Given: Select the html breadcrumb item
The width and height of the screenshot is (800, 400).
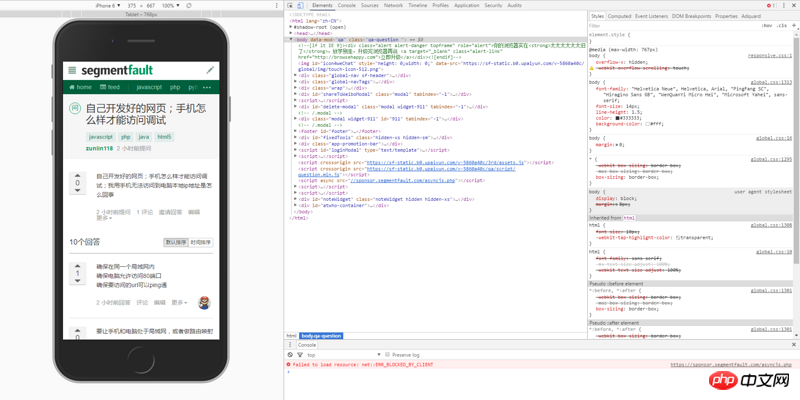Looking at the screenshot, I should (291, 336).
